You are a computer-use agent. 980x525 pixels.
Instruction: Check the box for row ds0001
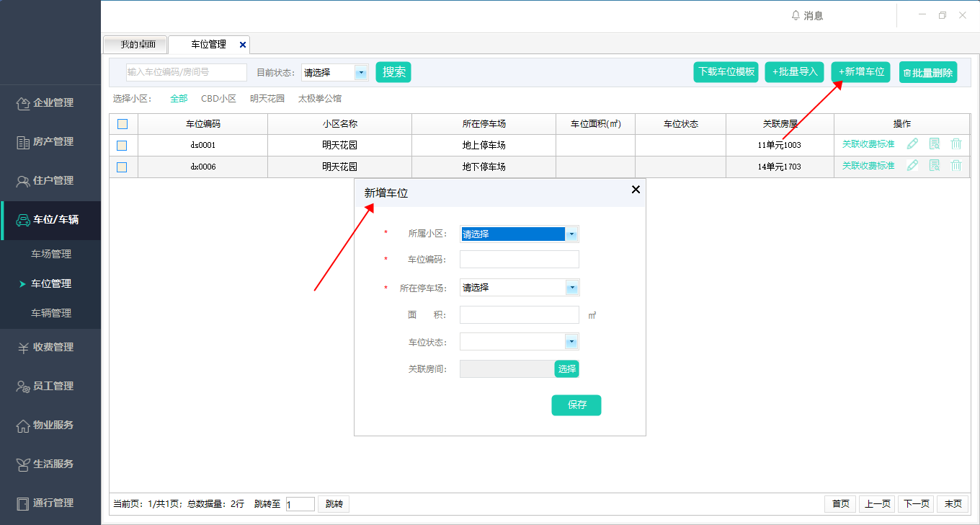click(122, 146)
